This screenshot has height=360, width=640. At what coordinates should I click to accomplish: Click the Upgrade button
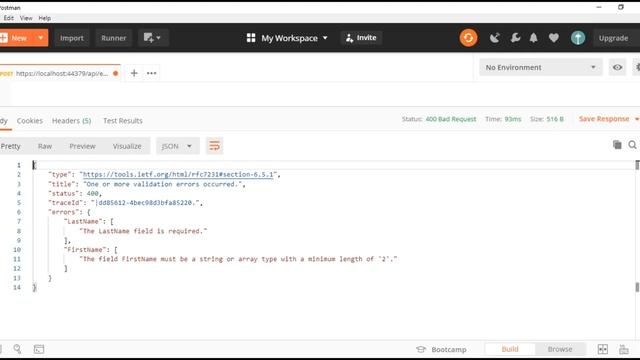tap(613, 38)
